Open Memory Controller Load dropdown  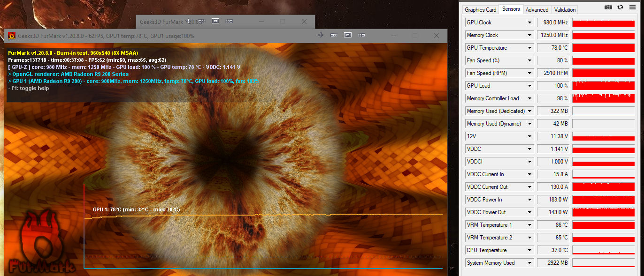[530, 98]
